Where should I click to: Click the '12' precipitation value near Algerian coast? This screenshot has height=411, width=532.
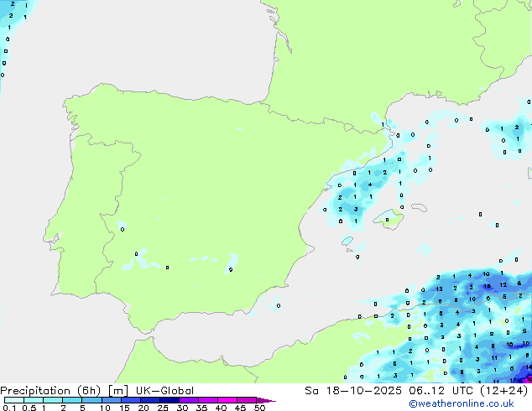(503, 285)
